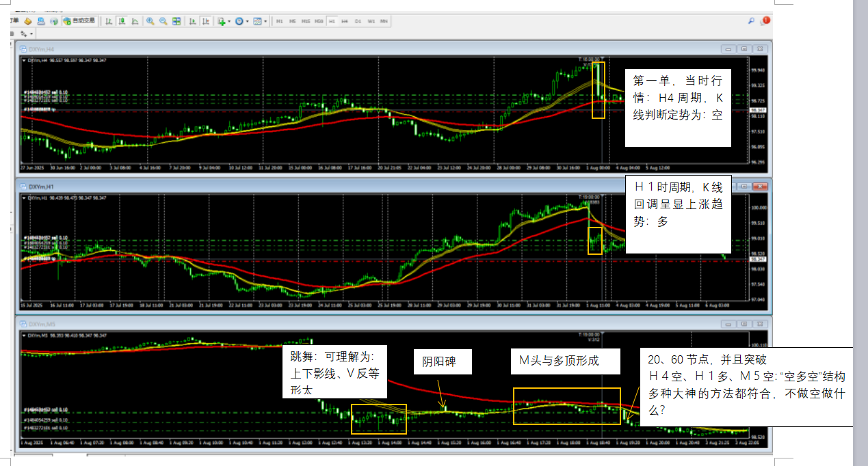
Task: Expand the templates dropdown arrow
Action: [266, 21]
